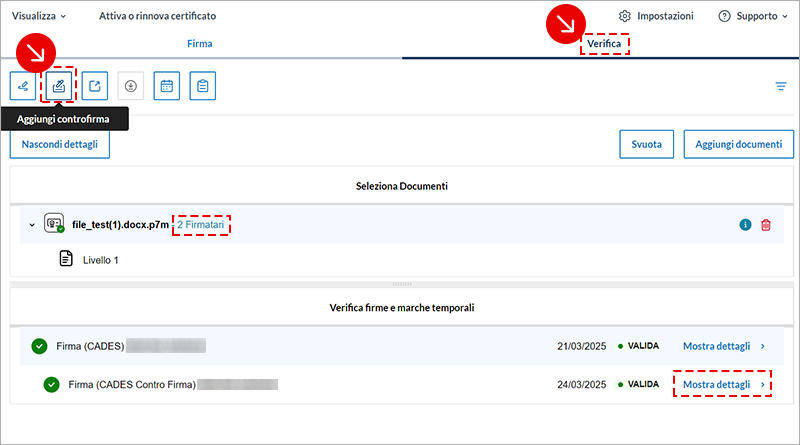Image resolution: width=800 pixels, height=445 pixels.
Task: Click the export document arrow icon
Action: pos(95,86)
